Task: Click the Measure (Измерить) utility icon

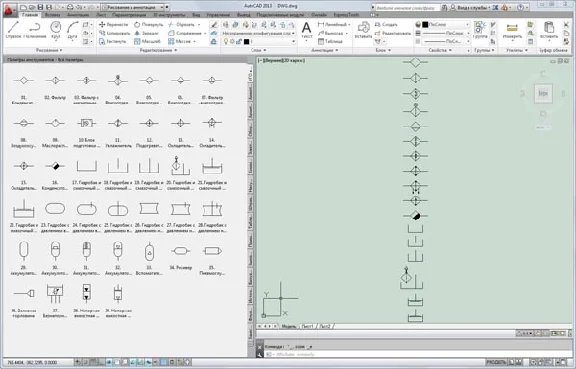Action: tap(512, 30)
